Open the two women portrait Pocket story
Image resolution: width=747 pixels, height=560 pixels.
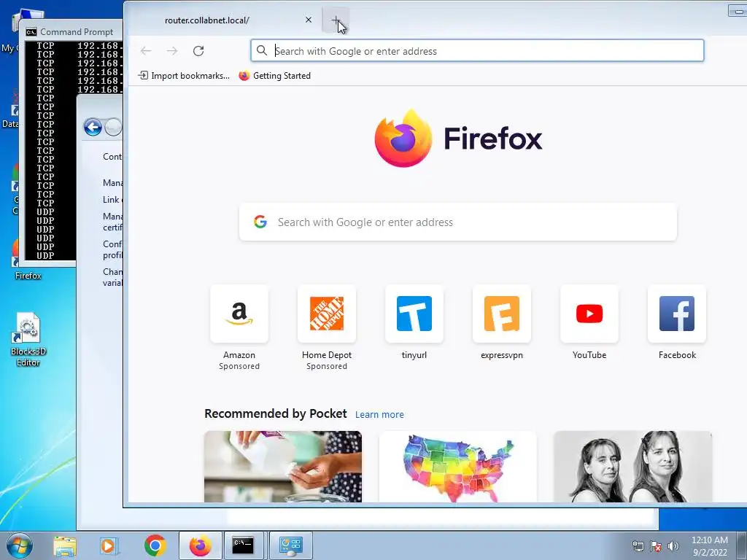[632, 467]
